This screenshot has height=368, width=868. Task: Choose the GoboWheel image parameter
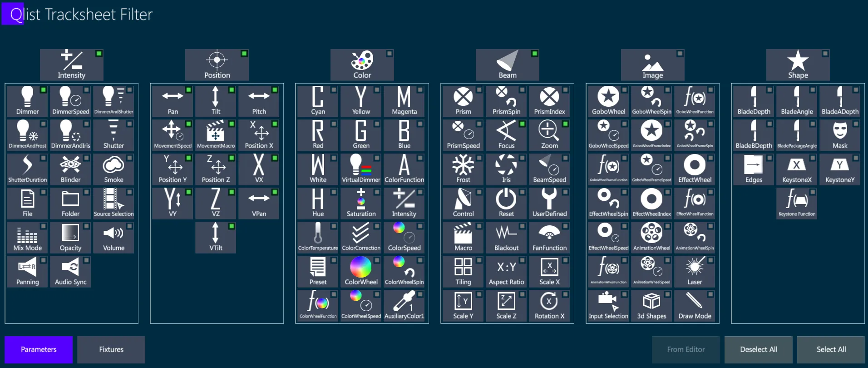click(608, 101)
